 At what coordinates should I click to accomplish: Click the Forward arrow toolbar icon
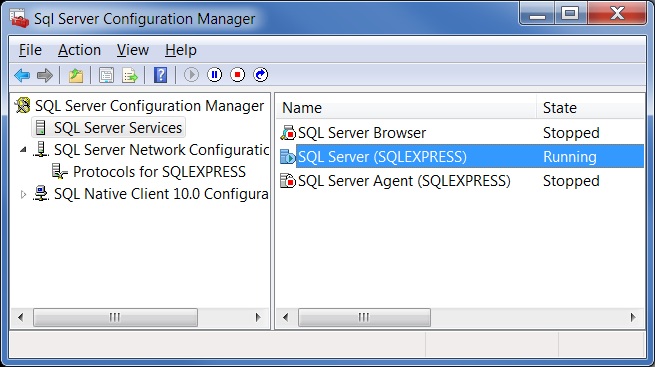[45, 75]
